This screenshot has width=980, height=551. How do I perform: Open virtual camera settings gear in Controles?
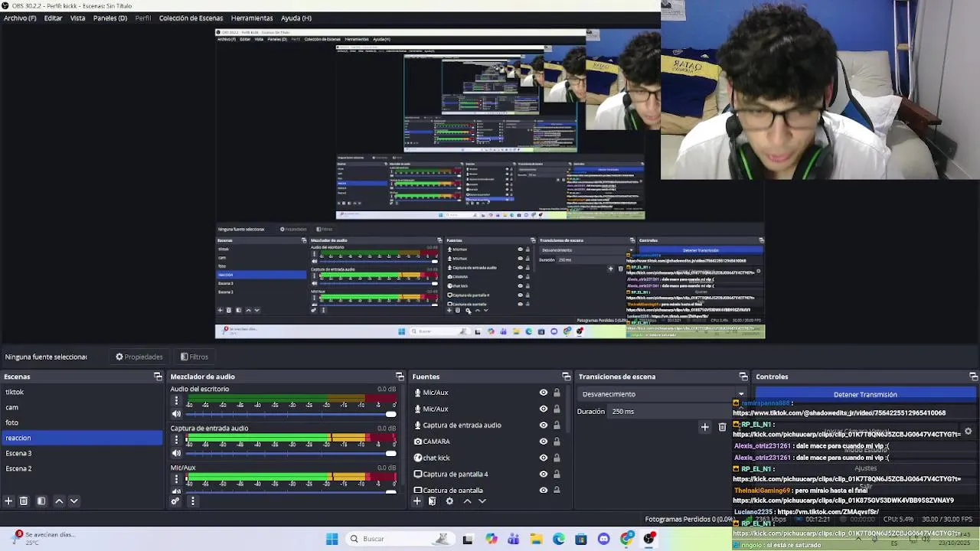pos(968,432)
